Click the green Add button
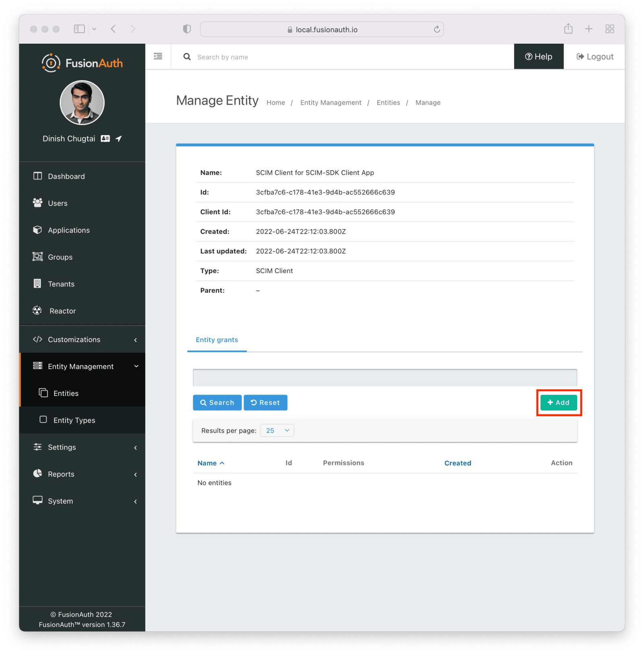 (x=558, y=403)
